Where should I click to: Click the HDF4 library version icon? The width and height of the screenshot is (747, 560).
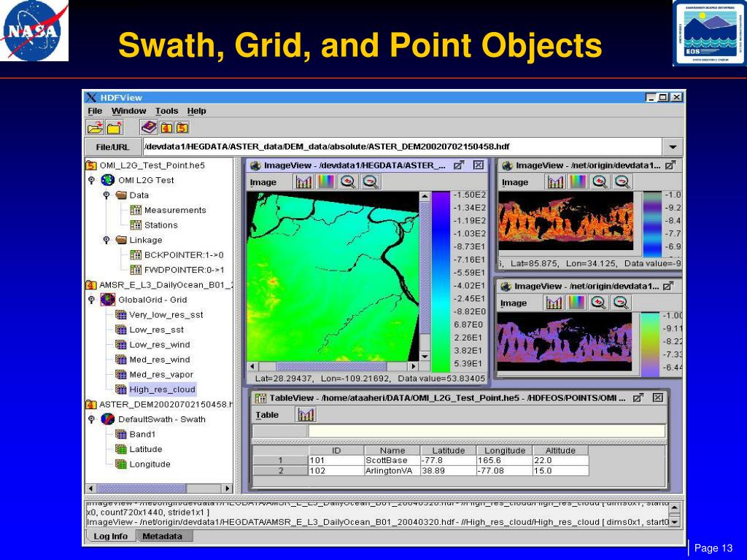(x=166, y=127)
